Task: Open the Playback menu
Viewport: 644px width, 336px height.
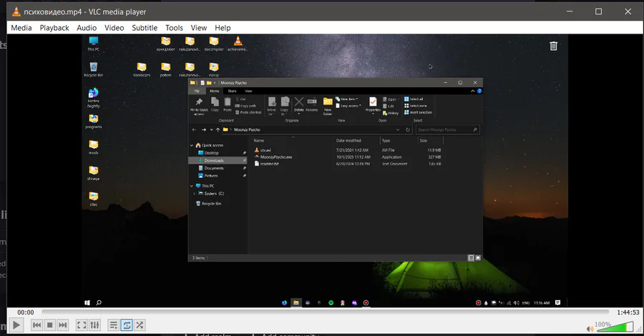Action: (x=54, y=28)
